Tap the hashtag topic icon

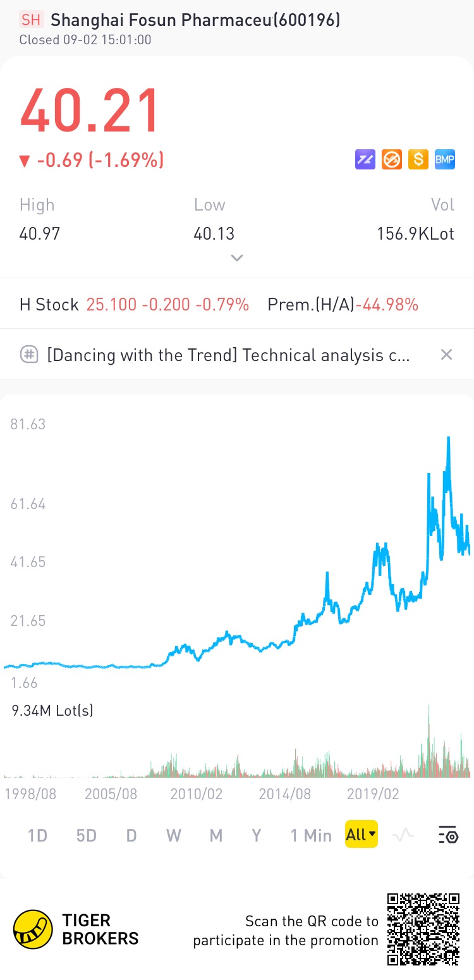[x=30, y=355]
